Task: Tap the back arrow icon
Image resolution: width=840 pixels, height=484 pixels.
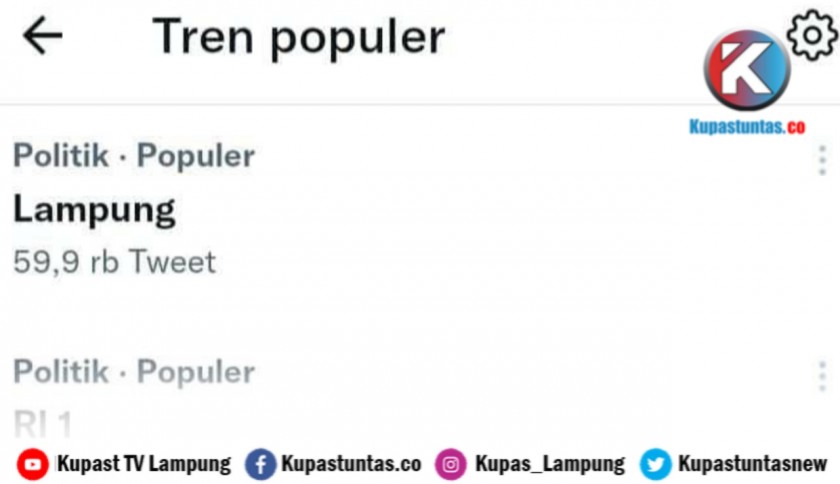Action: coord(42,36)
